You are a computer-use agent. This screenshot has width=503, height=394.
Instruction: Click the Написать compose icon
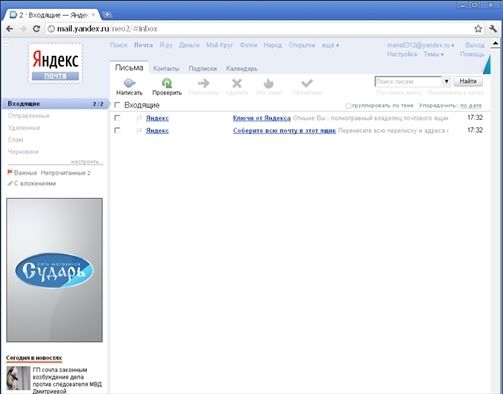tap(129, 83)
